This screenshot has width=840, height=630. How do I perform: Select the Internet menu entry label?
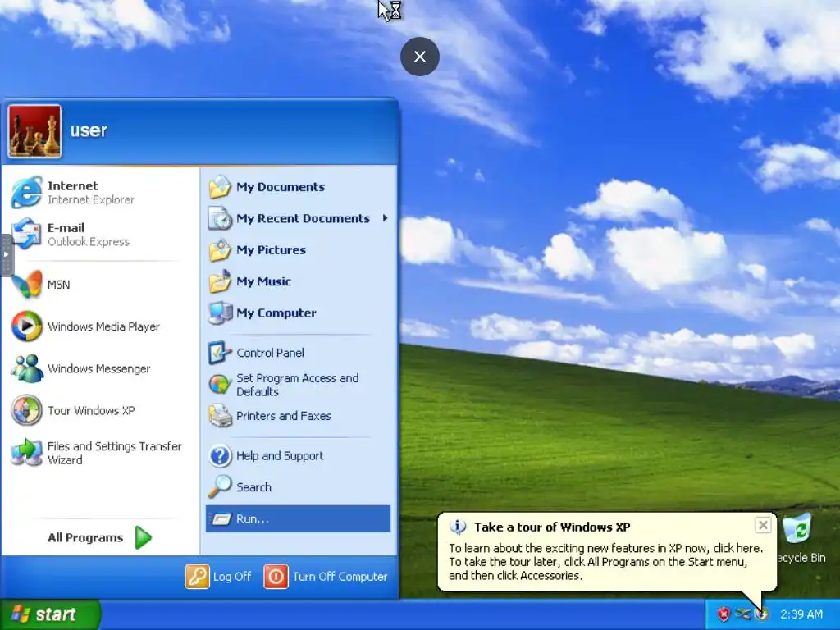(72, 186)
